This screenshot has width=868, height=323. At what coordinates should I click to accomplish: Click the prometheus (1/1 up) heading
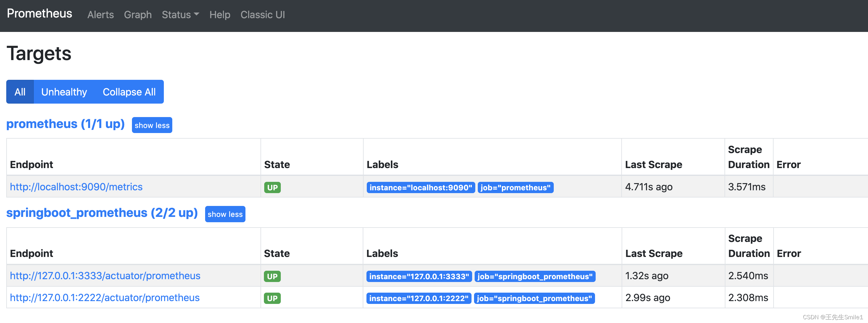pos(65,124)
